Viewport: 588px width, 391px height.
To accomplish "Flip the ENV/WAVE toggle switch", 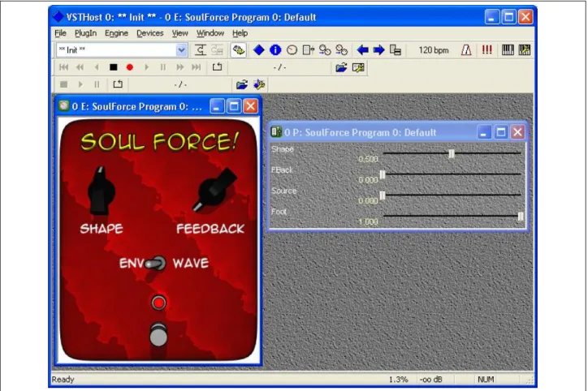I will point(156,264).
